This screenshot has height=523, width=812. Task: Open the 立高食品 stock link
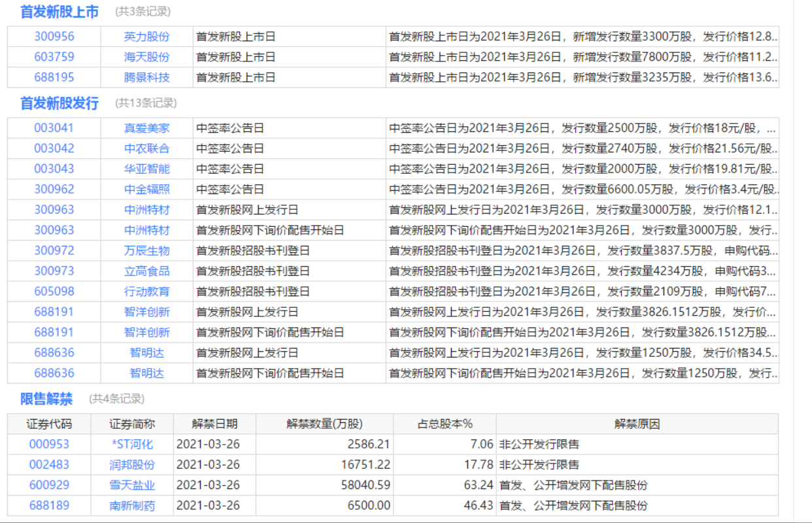point(146,271)
